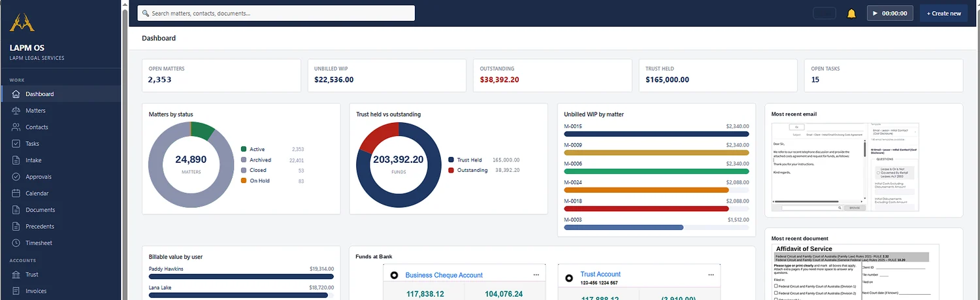Click the green Active legend swatch
This screenshot has width=980, height=300.
click(x=244, y=150)
